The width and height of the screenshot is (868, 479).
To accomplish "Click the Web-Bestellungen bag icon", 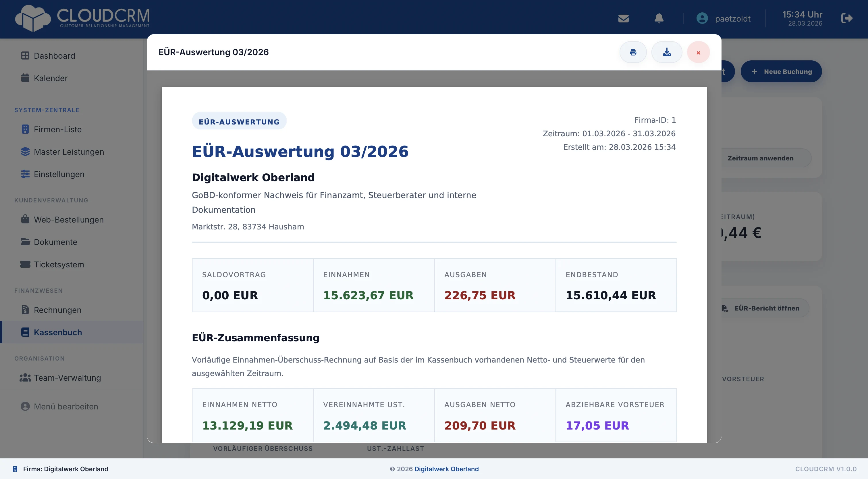I will (25, 220).
